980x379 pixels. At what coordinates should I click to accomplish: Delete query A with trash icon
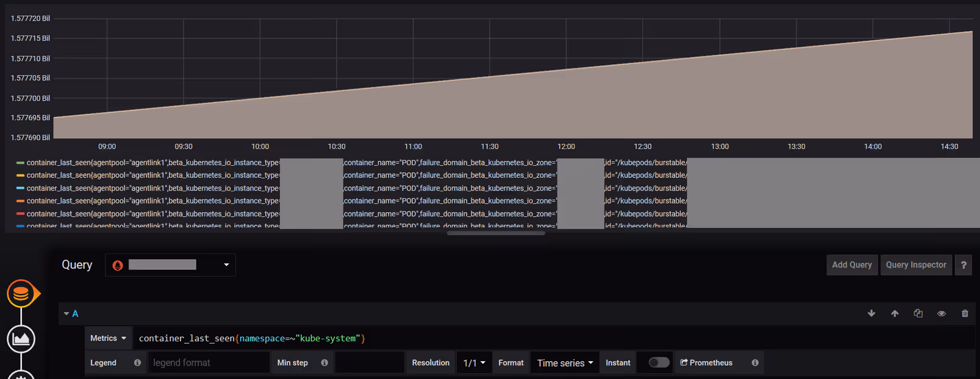pyautogui.click(x=965, y=313)
